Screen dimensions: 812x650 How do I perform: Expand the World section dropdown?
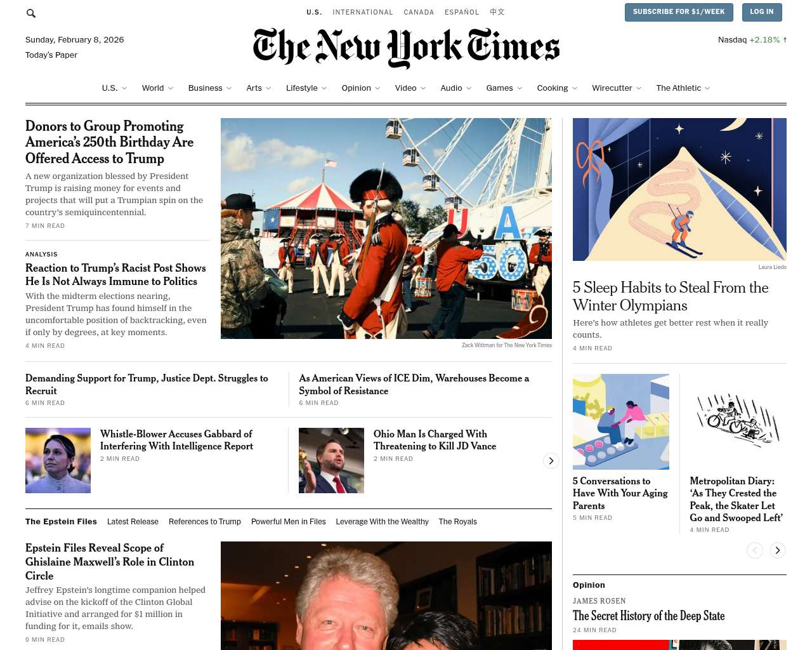point(157,88)
